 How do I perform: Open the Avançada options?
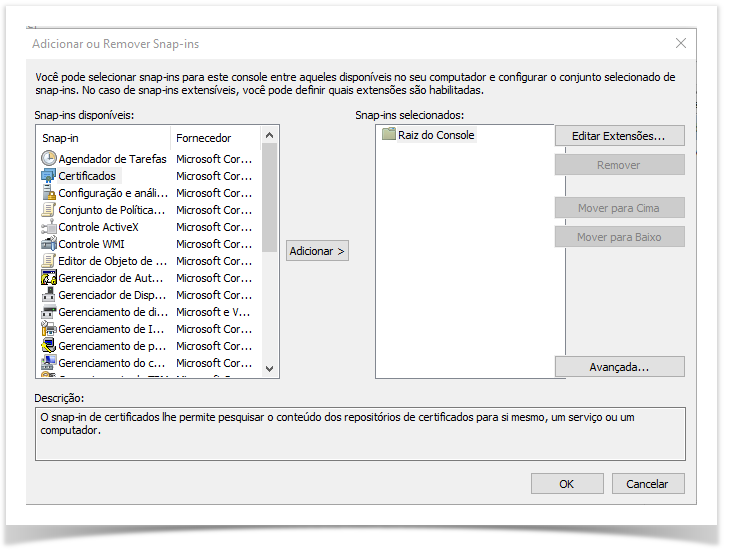click(x=619, y=367)
